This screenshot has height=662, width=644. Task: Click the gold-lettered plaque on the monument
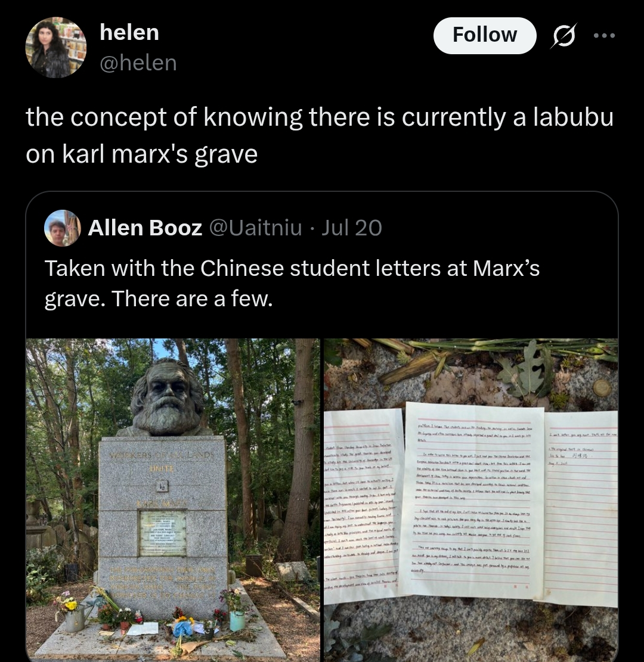point(163,533)
